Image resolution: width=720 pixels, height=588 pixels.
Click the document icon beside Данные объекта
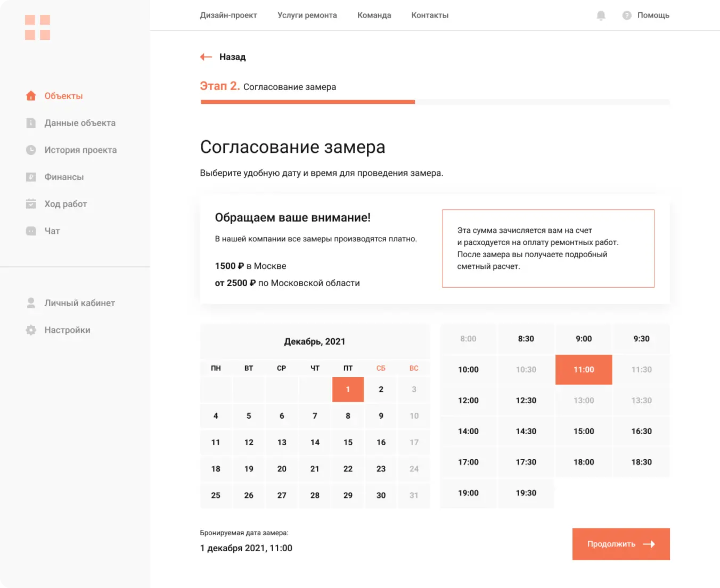[31, 123]
